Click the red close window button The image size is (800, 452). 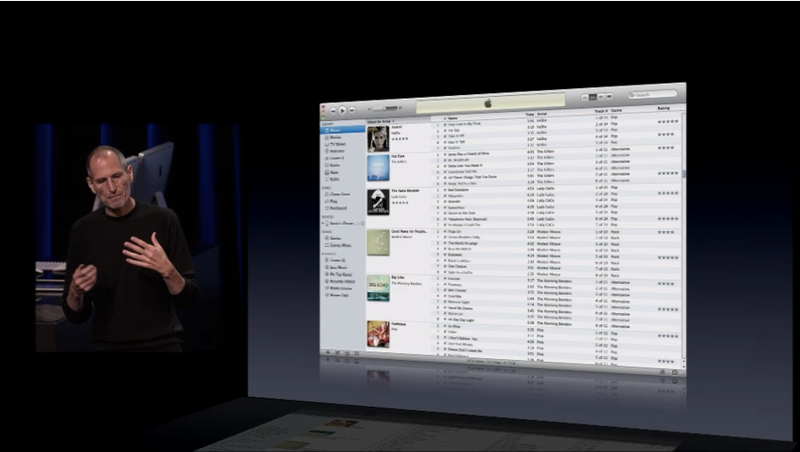322,106
